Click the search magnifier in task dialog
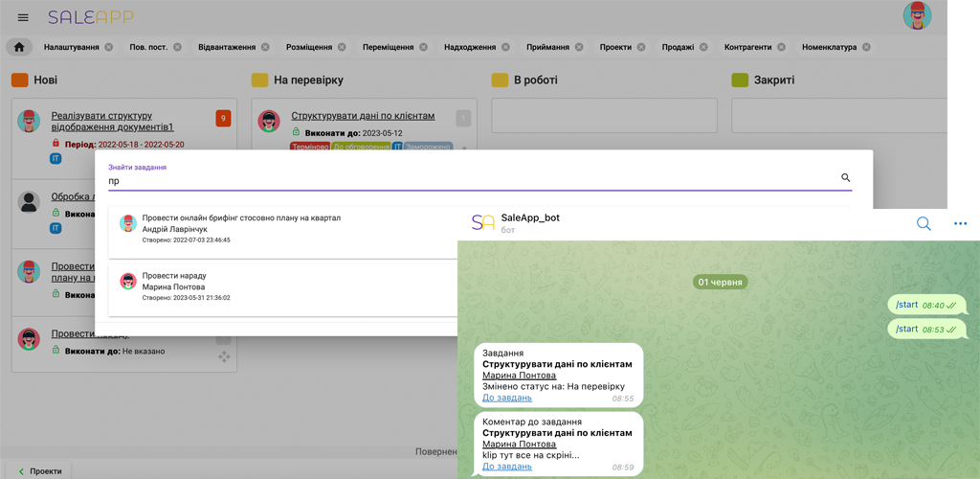The image size is (980, 479). pos(846,177)
